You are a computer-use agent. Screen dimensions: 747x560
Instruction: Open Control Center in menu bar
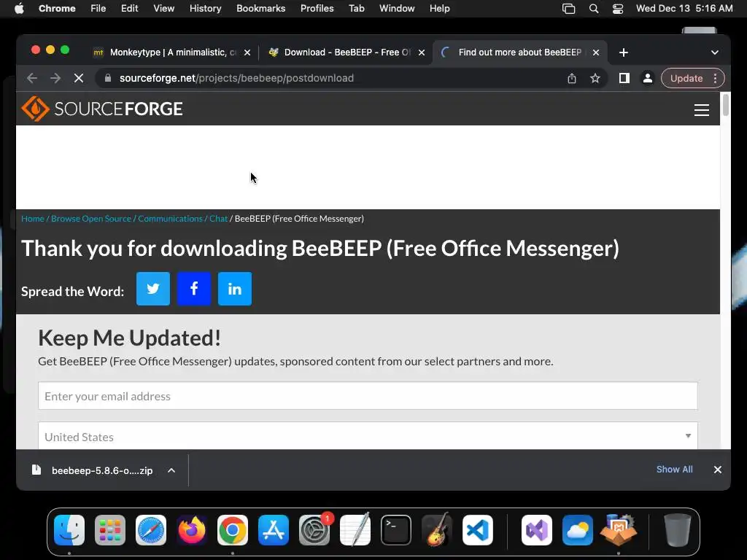coord(618,8)
